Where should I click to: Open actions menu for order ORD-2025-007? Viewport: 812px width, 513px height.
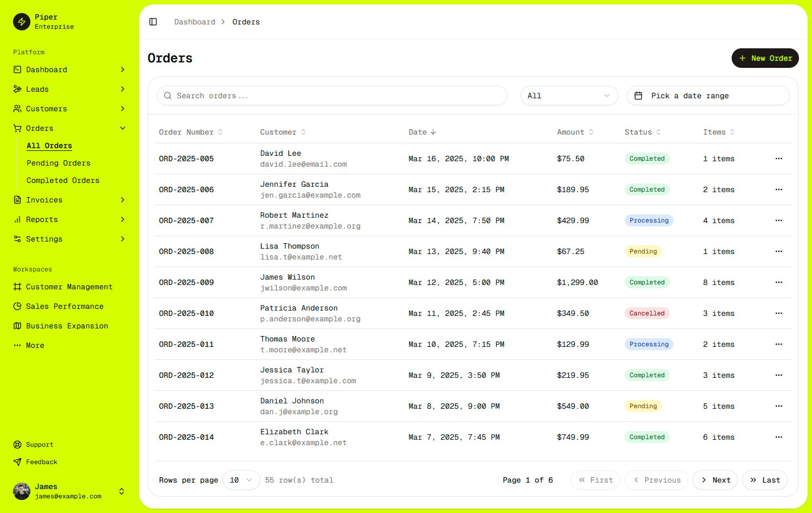778,220
